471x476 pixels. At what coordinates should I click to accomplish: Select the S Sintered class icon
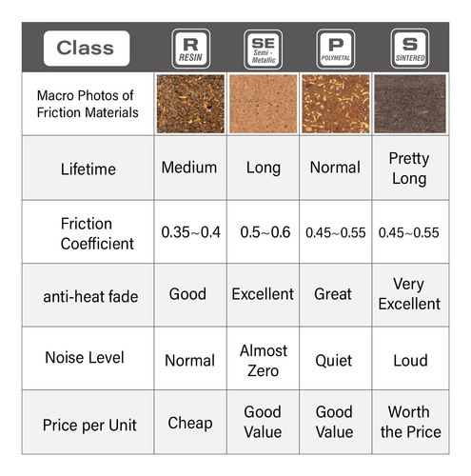pos(410,49)
